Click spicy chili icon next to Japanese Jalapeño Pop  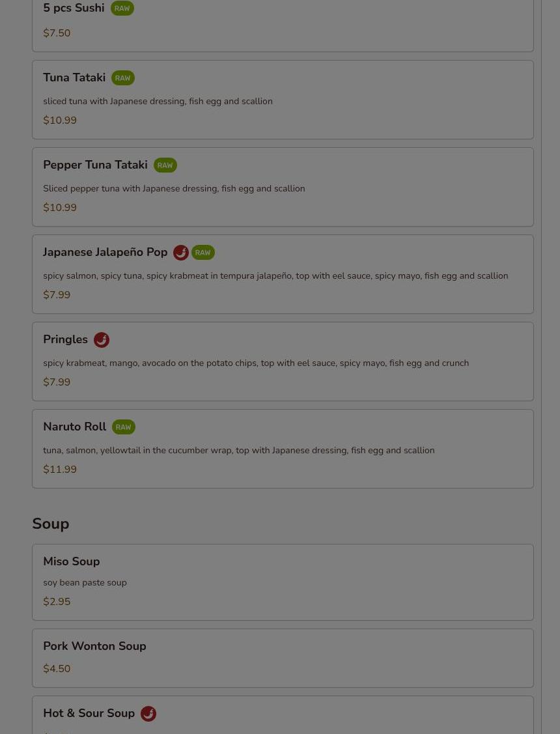click(180, 253)
